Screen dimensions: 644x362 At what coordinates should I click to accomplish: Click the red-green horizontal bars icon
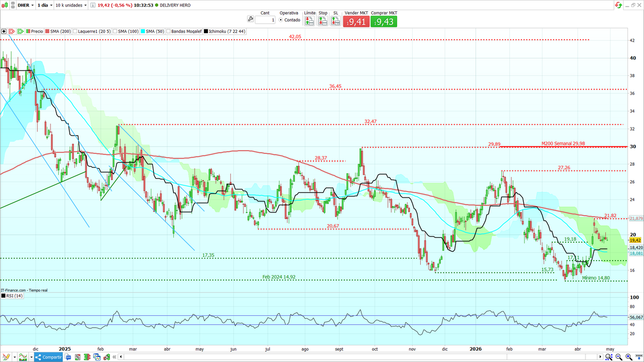[87, 357]
